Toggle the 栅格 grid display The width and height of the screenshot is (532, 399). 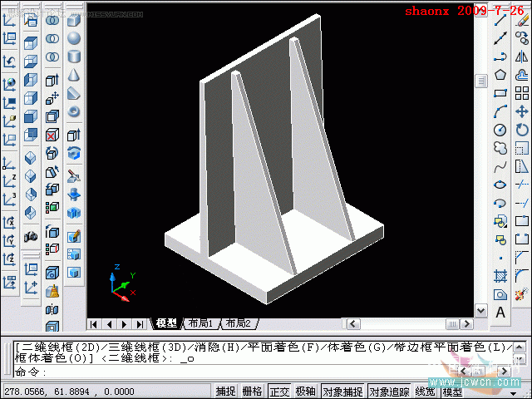click(252, 392)
